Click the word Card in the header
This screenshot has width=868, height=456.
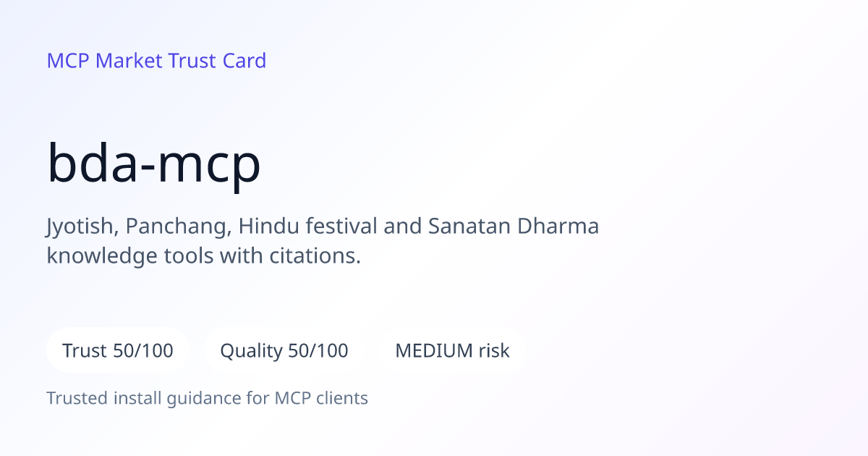click(244, 61)
